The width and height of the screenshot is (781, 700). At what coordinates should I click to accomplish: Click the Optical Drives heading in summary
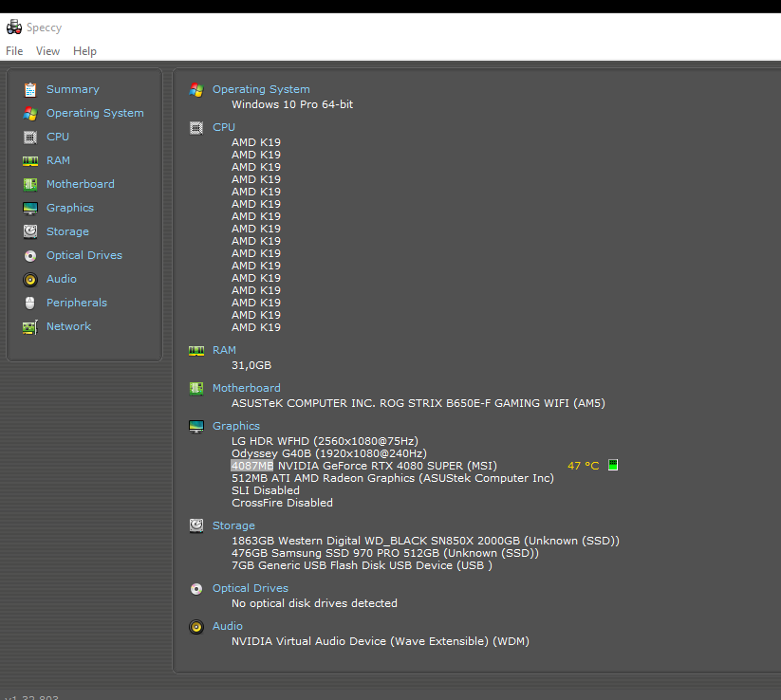(250, 588)
